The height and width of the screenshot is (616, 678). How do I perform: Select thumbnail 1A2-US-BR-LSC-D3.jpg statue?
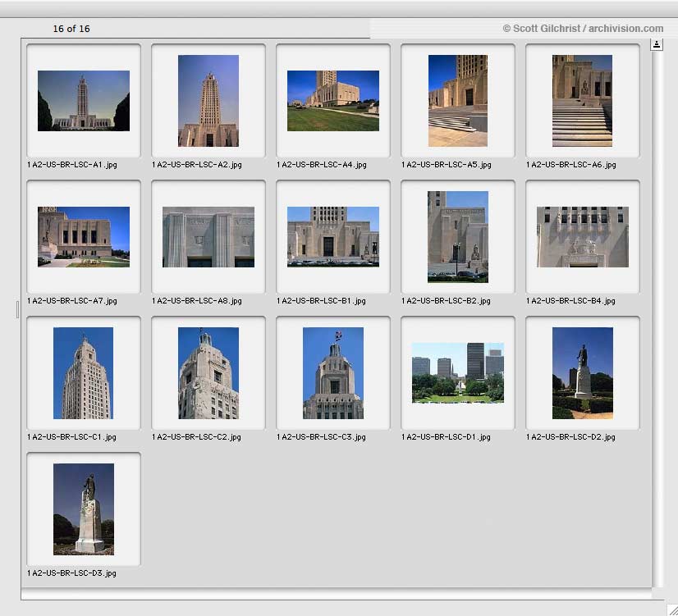click(84, 509)
